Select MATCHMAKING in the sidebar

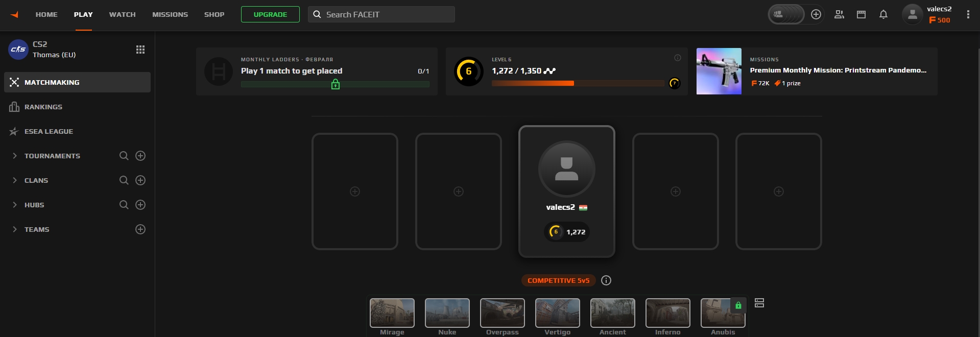[x=77, y=82]
